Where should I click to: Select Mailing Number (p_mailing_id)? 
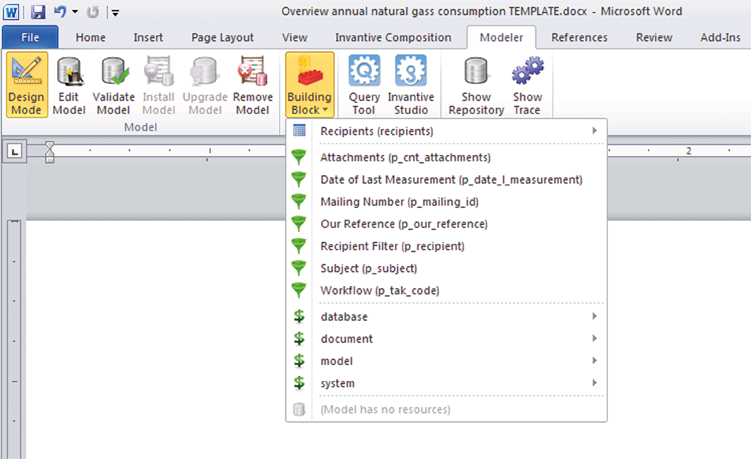(x=446, y=202)
